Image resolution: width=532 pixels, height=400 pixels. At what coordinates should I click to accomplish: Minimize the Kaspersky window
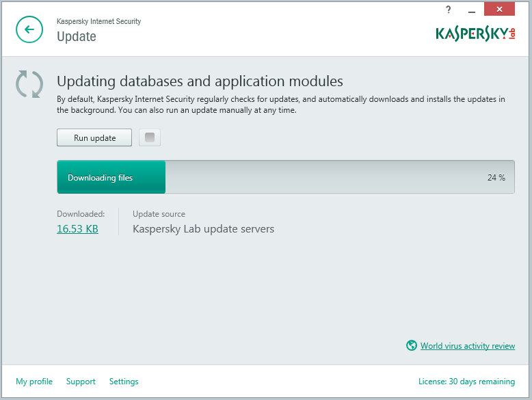coord(472,10)
